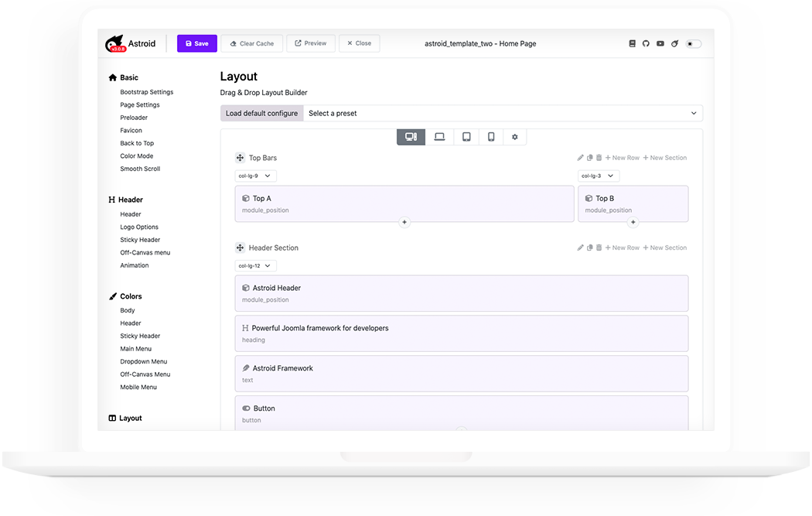The height and width of the screenshot is (516, 812).
Task: Toggle the dark mode switch
Action: 693,43
